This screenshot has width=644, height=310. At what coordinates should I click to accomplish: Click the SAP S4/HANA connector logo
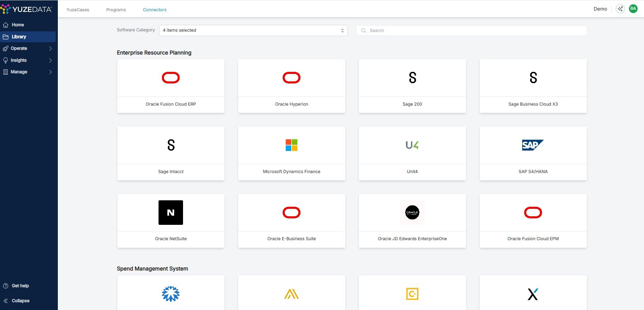click(x=533, y=145)
